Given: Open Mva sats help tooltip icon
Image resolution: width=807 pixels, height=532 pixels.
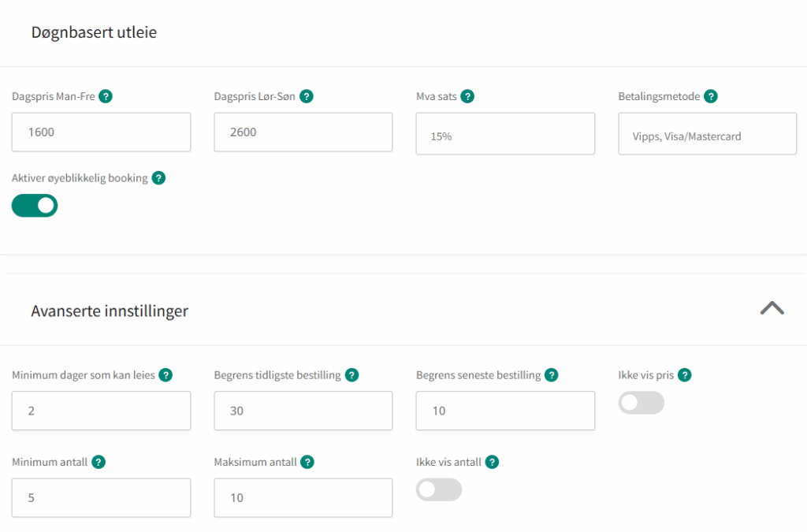Looking at the screenshot, I should pos(467,97).
